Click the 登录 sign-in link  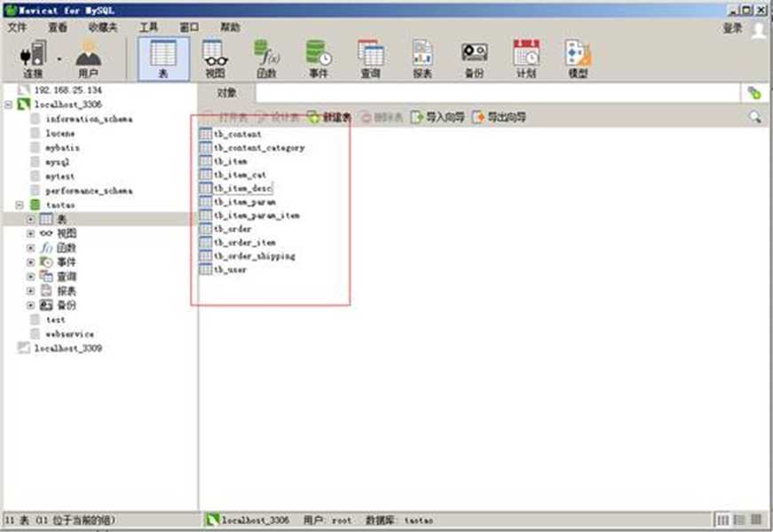pos(732,28)
